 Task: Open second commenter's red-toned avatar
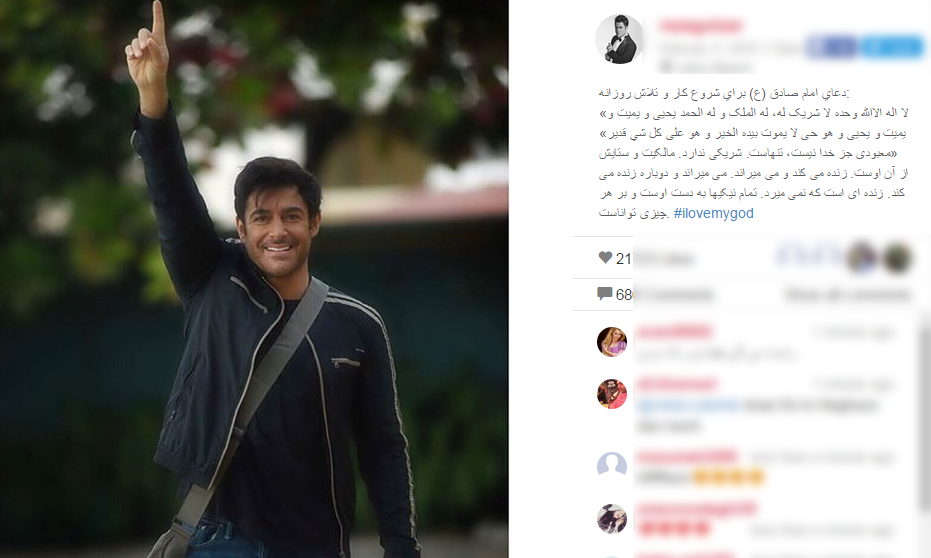click(612, 394)
